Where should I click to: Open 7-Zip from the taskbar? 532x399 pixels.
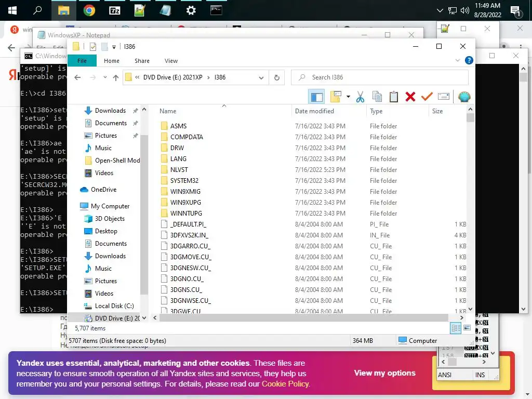coord(115,10)
